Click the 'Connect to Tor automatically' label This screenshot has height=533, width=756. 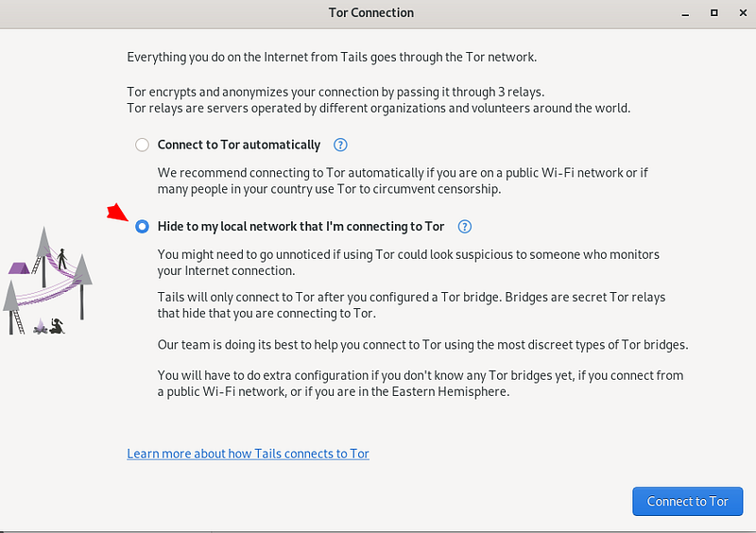tap(239, 145)
